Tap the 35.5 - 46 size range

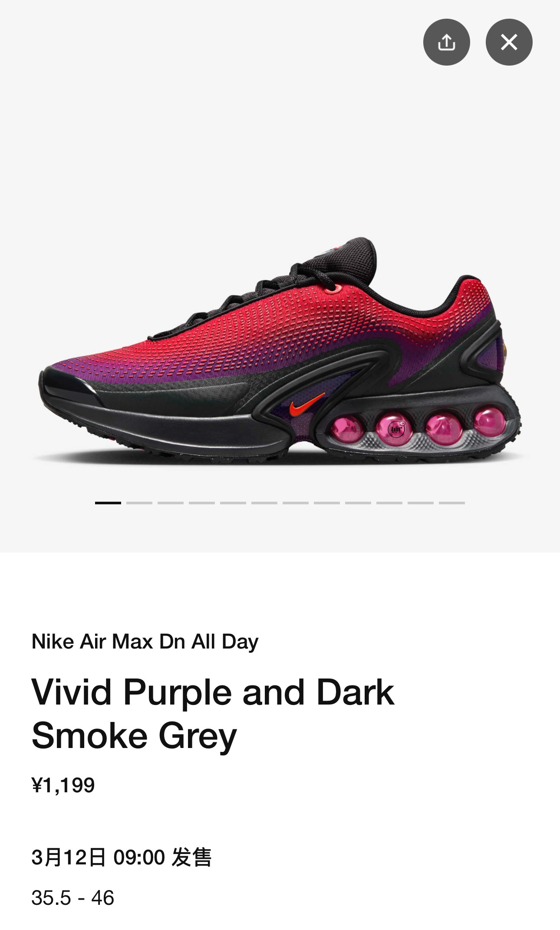[72, 898]
